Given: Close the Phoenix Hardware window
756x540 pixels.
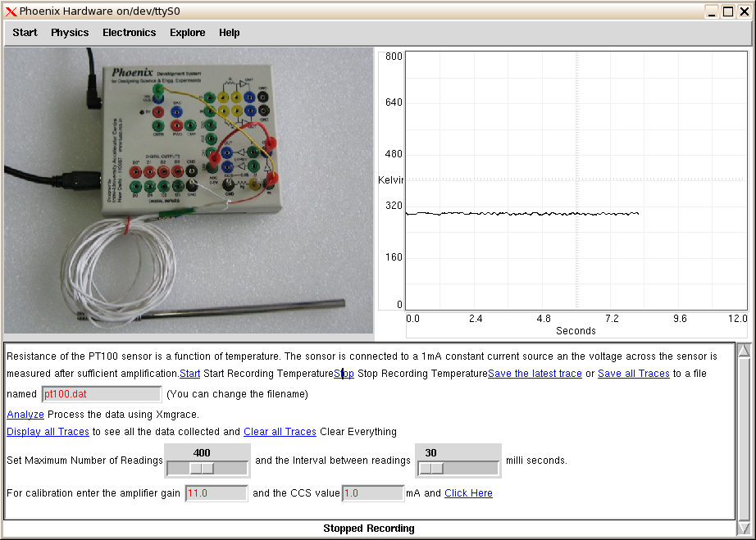Looking at the screenshot, I should tap(744, 11).
